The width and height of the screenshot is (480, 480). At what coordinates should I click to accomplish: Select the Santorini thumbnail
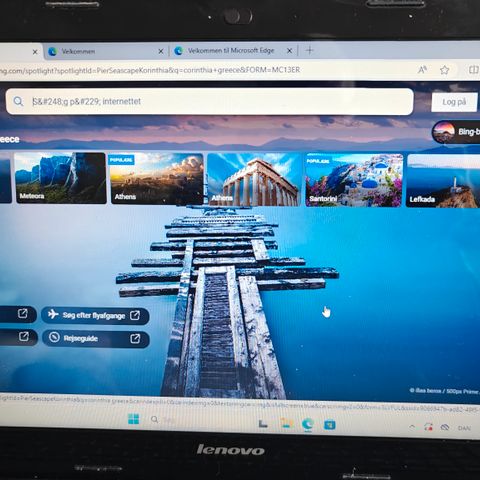tap(354, 180)
